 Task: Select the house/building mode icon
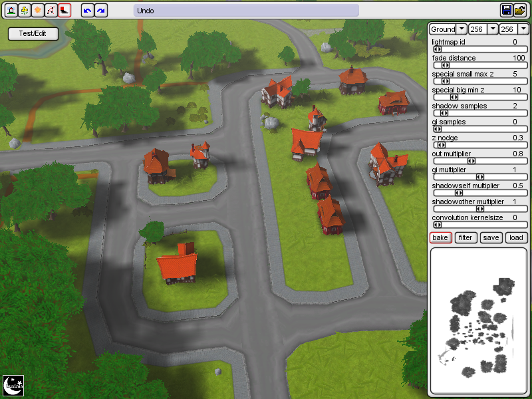[11, 10]
